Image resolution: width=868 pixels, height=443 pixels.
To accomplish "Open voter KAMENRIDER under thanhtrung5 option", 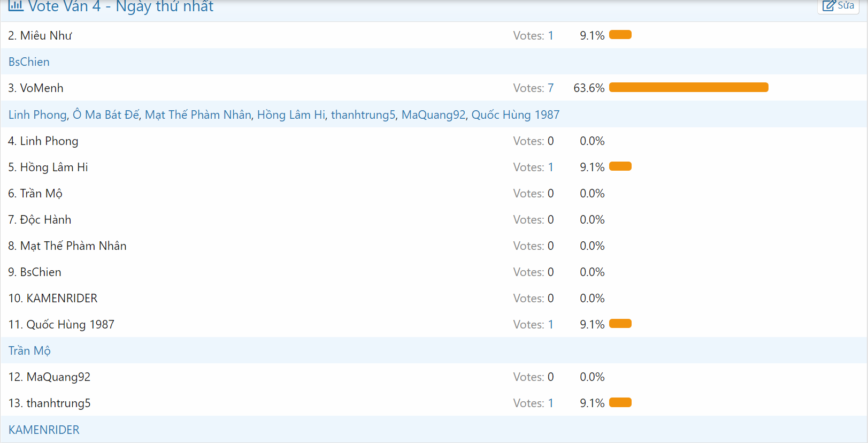I will point(44,430).
